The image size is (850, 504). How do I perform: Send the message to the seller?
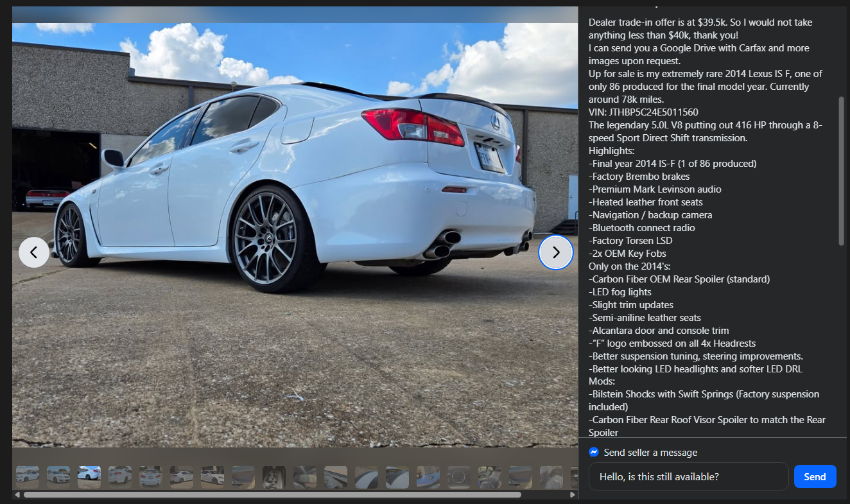coord(815,476)
